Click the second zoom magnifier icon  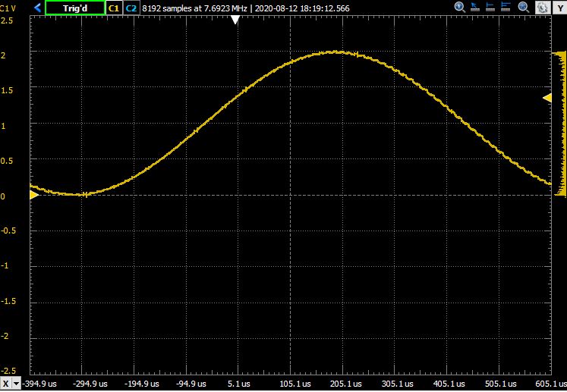[x=524, y=8]
